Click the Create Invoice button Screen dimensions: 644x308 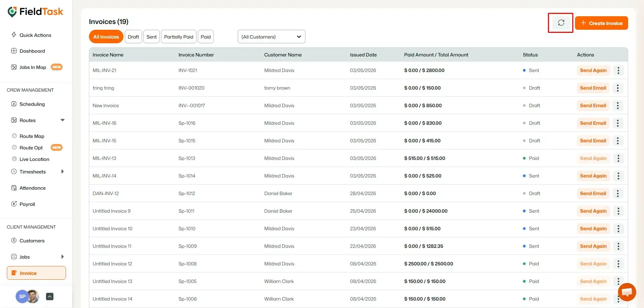click(x=601, y=23)
